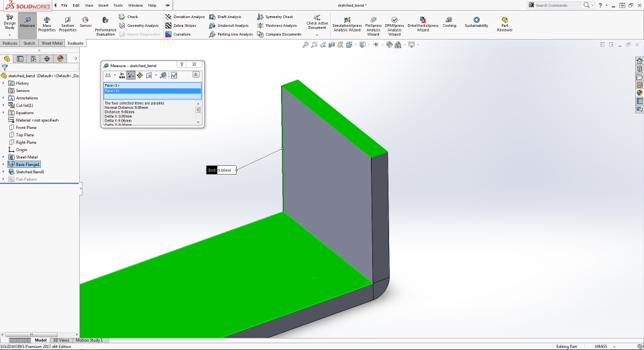Open DimXpertManager tab in left panel

coord(47,59)
